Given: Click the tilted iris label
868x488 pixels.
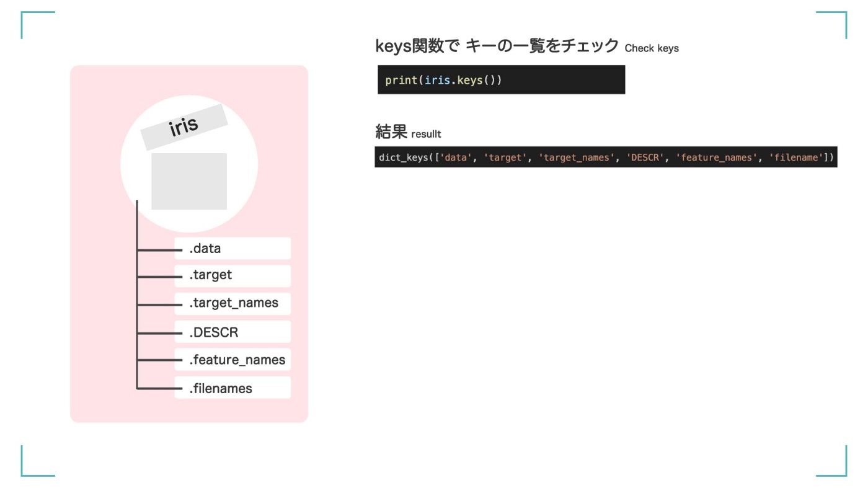Looking at the screenshot, I should pyautogui.click(x=184, y=126).
